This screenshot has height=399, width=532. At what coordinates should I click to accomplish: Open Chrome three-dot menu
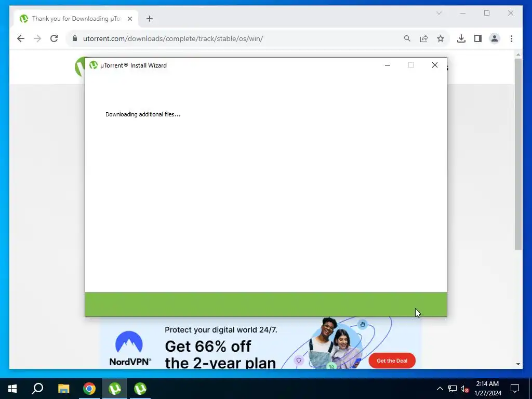(x=511, y=38)
